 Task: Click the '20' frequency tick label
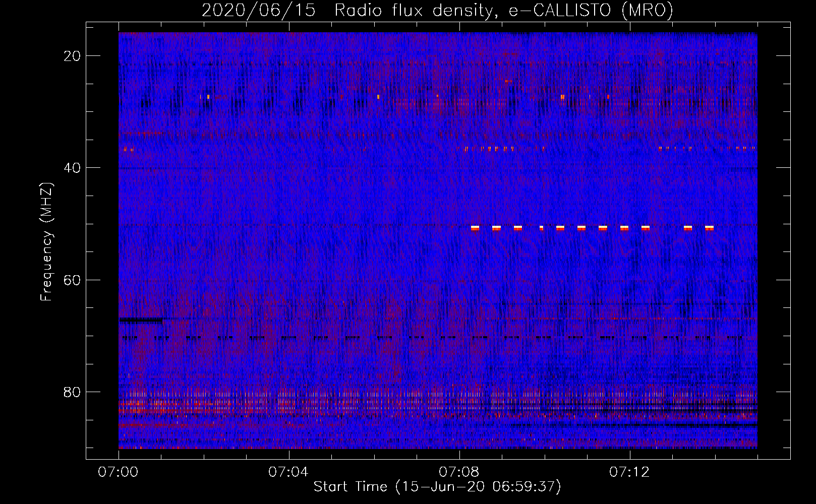(72, 56)
